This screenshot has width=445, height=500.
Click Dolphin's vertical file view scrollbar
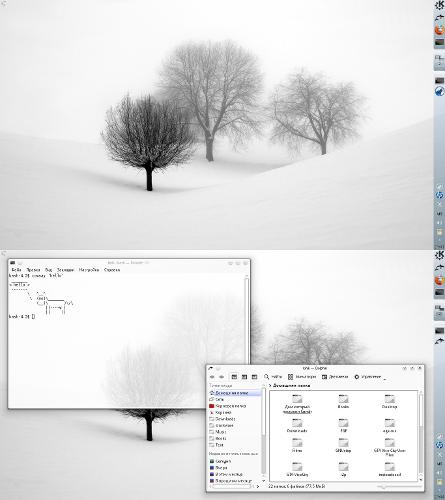point(421,436)
